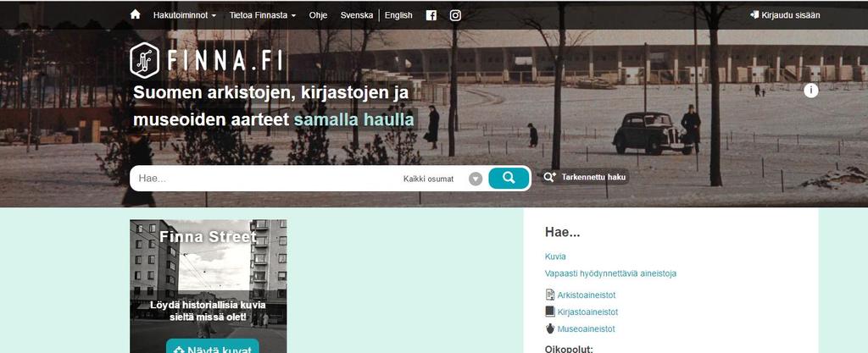Open the Arkistoaineistot link
This screenshot has width=868, height=353.
(x=587, y=295)
